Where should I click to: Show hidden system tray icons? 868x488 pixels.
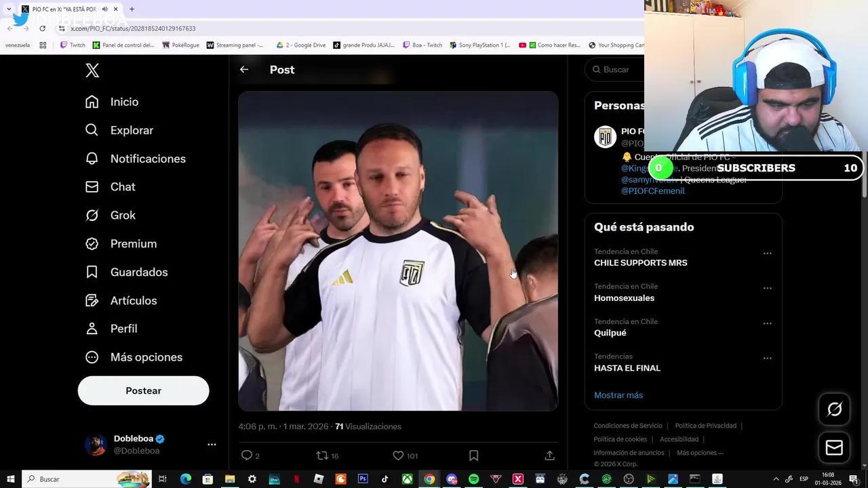pyautogui.click(x=776, y=479)
